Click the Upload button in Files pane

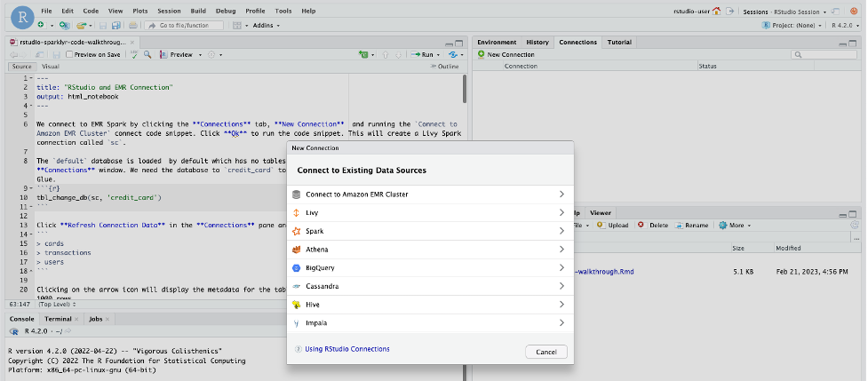(x=613, y=225)
